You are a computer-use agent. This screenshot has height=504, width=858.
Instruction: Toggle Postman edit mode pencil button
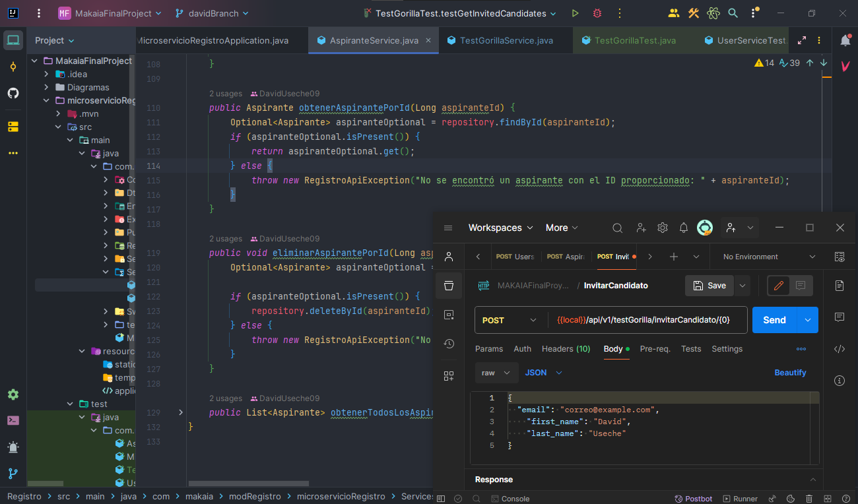[x=779, y=286]
